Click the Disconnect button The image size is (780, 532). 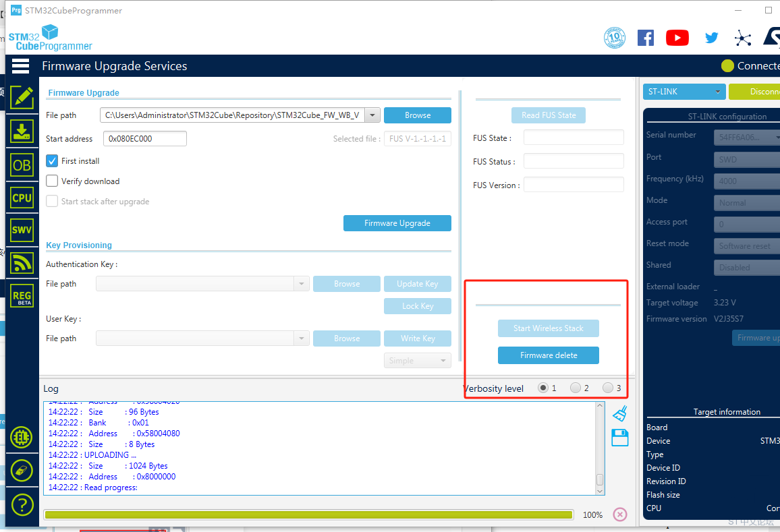coord(754,92)
